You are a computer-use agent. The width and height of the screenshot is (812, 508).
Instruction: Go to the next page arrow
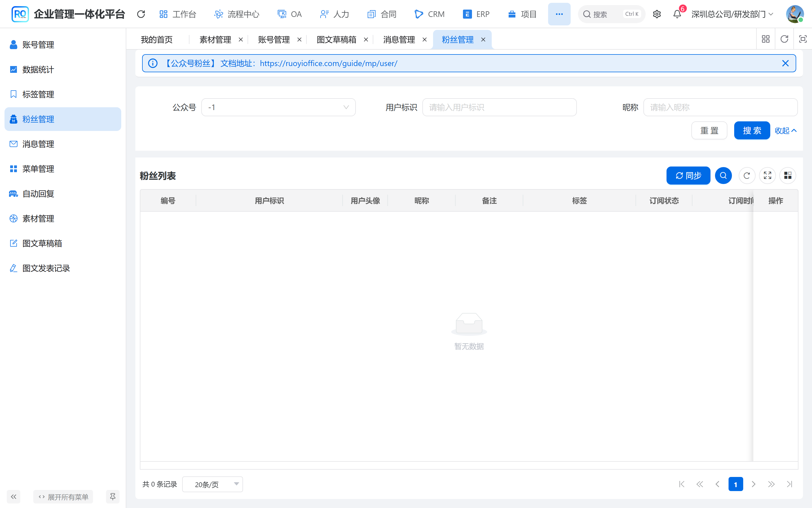click(x=754, y=484)
